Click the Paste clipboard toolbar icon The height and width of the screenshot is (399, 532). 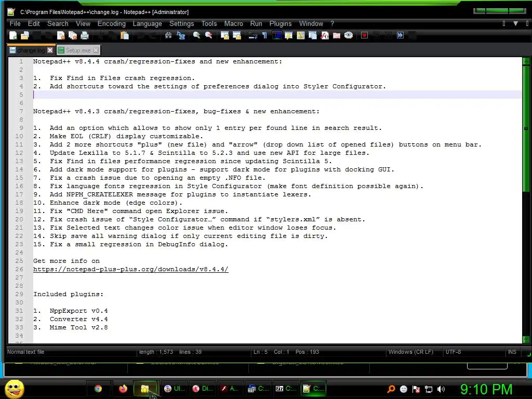[125, 35]
